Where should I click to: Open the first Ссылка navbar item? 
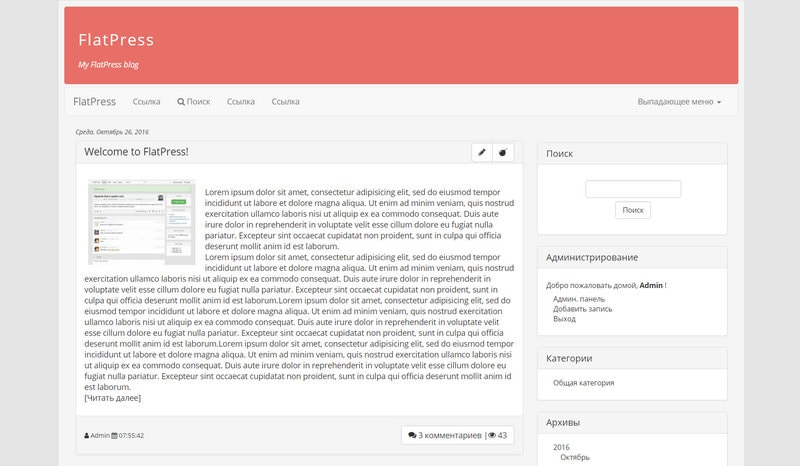[146, 102]
